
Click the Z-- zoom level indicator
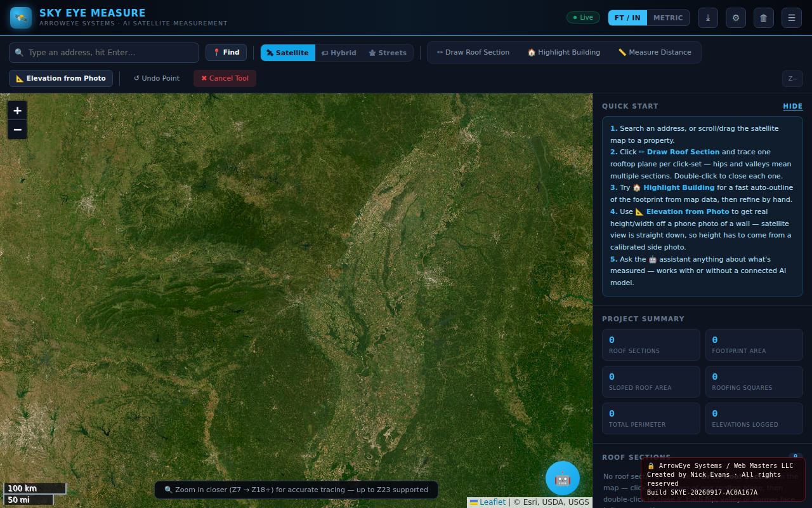click(x=792, y=78)
